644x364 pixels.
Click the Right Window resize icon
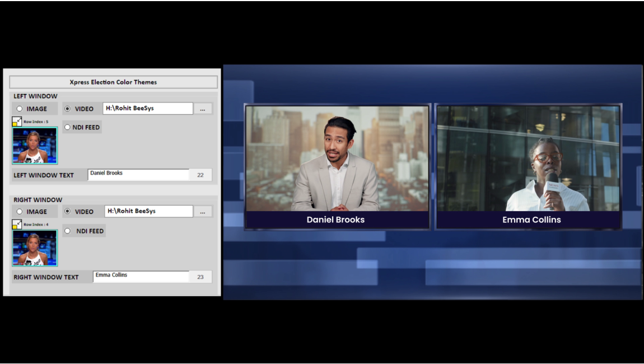click(x=17, y=225)
